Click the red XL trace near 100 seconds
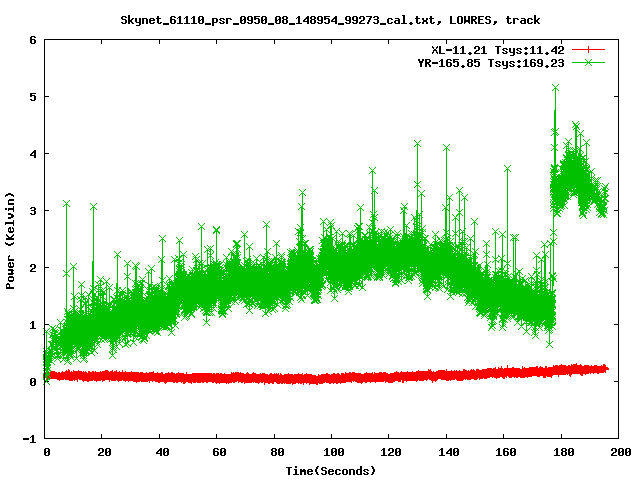This screenshot has width=640, height=480. pos(333,378)
